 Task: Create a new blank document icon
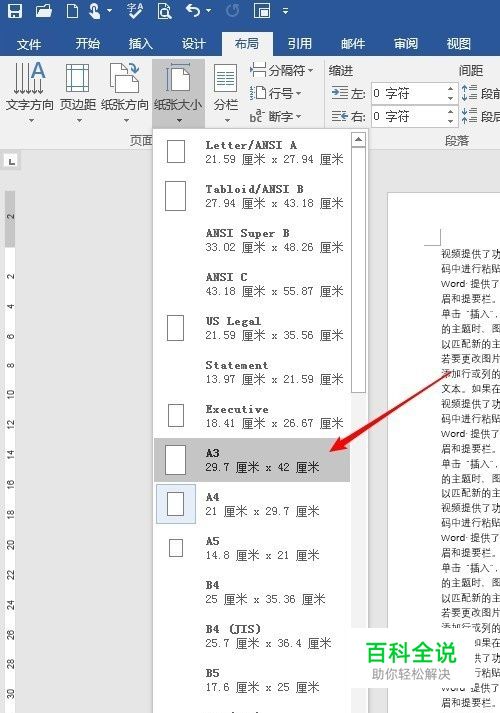point(72,11)
